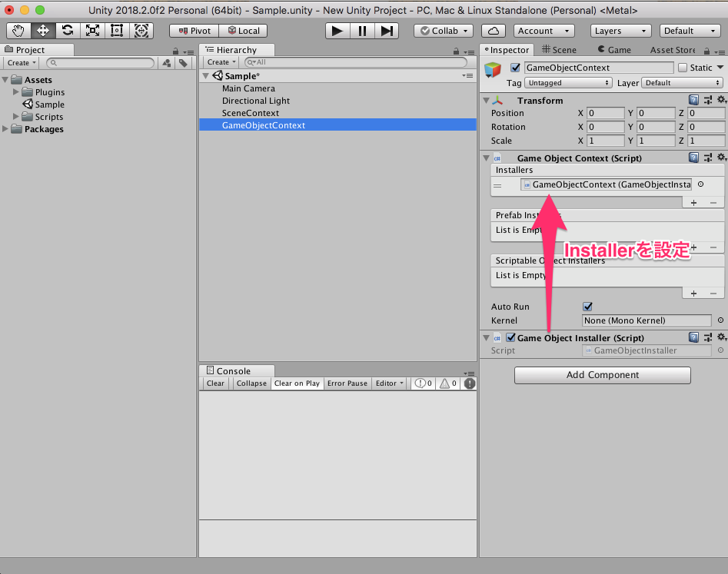
Task: Open the Tag dropdown
Action: (x=568, y=82)
